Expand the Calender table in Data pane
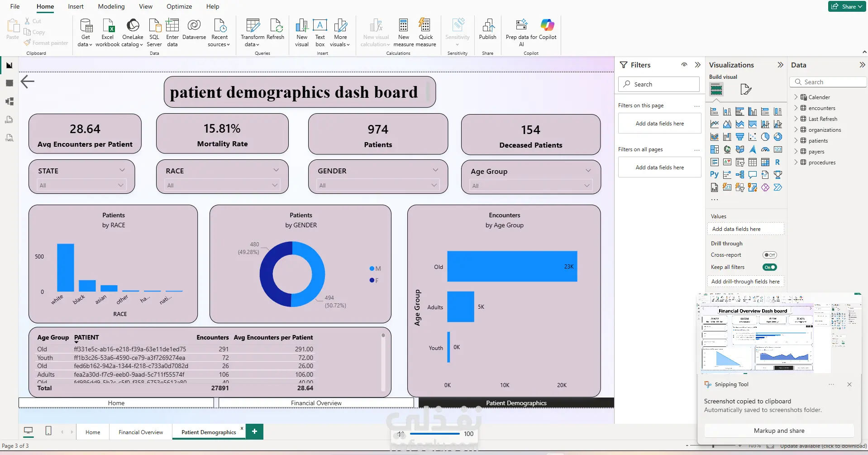This screenshot has height=455, width=868. pos(796,97)
